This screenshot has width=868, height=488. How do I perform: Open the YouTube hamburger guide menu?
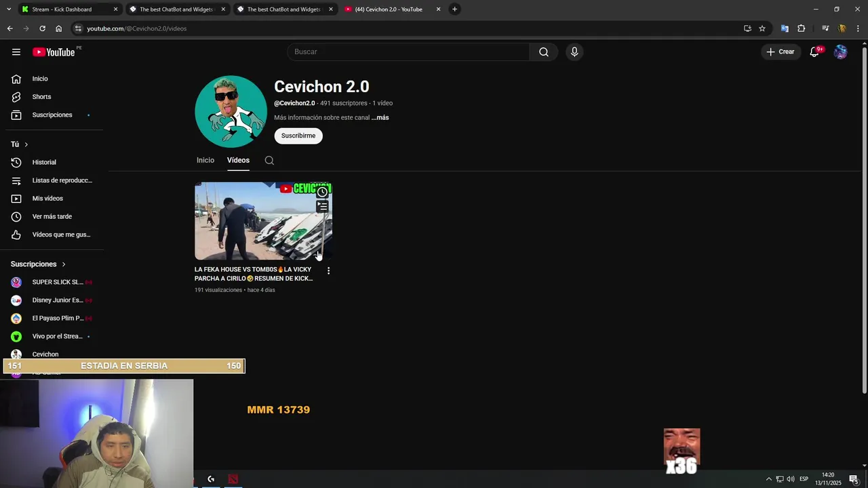pos(16,52)
